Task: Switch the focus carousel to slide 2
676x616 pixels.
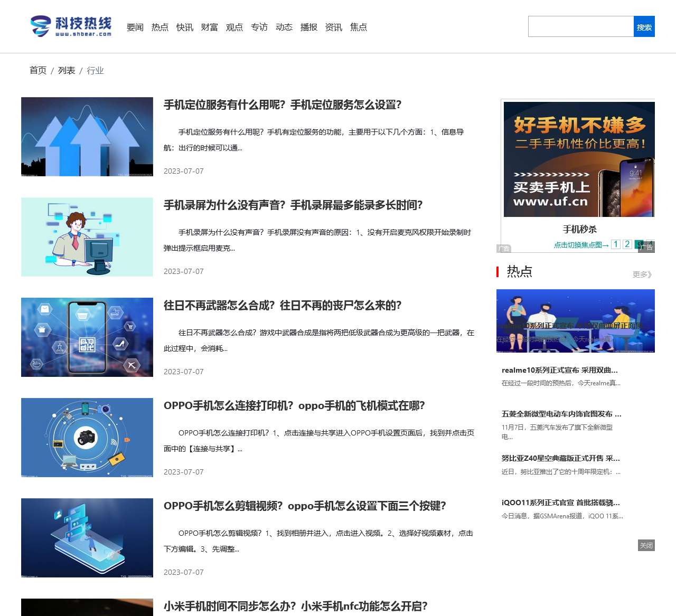Action: click(627, 244)
